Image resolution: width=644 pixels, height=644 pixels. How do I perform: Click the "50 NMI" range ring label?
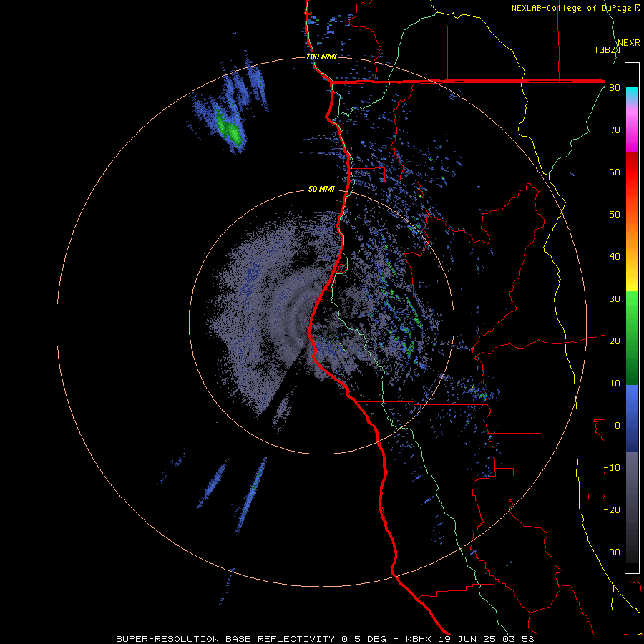(321, 190)
